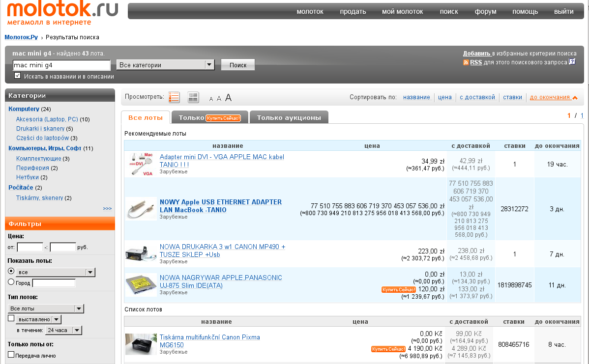Select smallest font size A
589x364 pixels.
tap(211, 99)
